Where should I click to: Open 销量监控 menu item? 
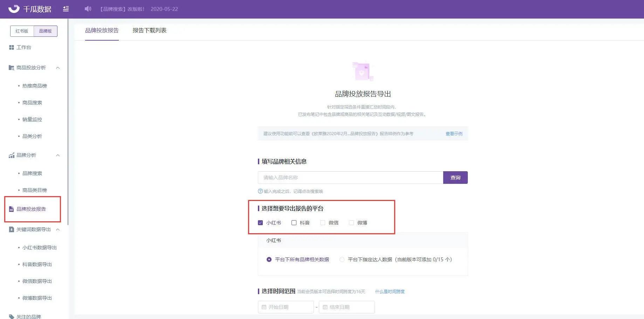tap(32, 119)
